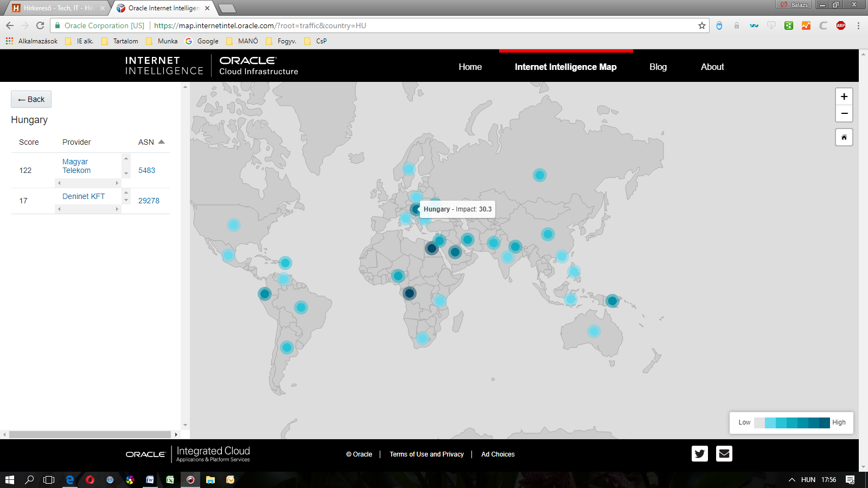The height and width of the screenshot is (488, 868).
Task: Go back in browser history
Action: tap(10, 25)
